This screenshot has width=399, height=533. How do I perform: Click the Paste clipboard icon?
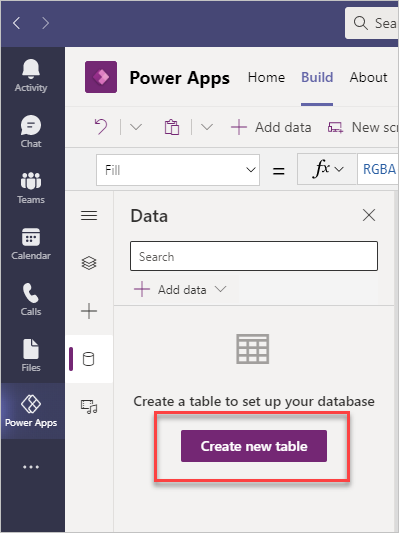(x=172, y=127)
